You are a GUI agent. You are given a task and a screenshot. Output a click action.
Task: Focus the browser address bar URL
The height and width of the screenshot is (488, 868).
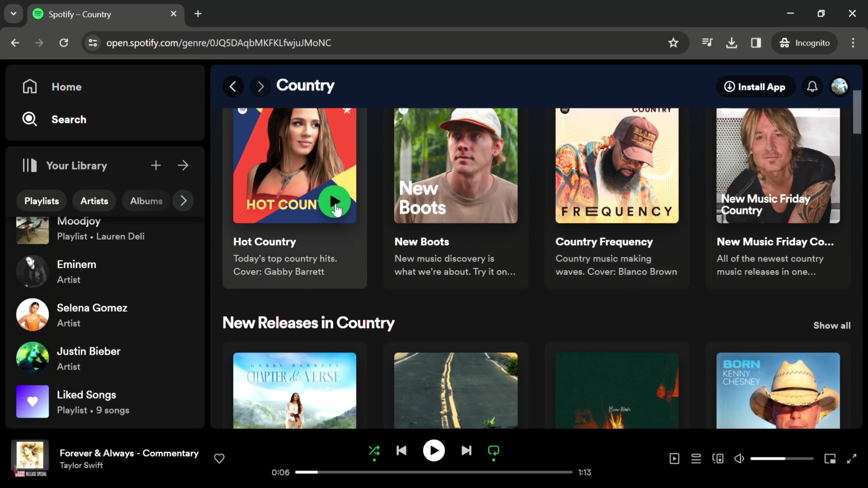point(218,43)
